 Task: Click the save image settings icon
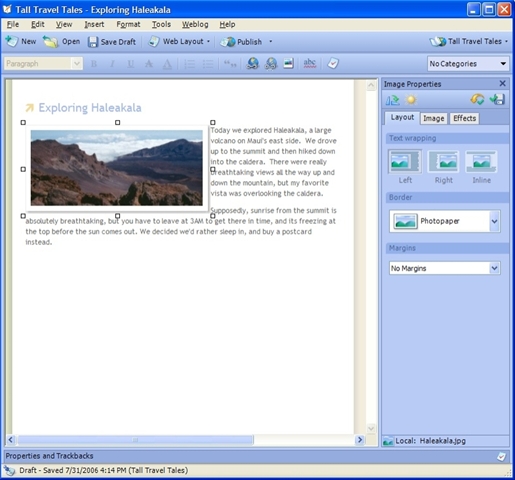coord(497,99)
